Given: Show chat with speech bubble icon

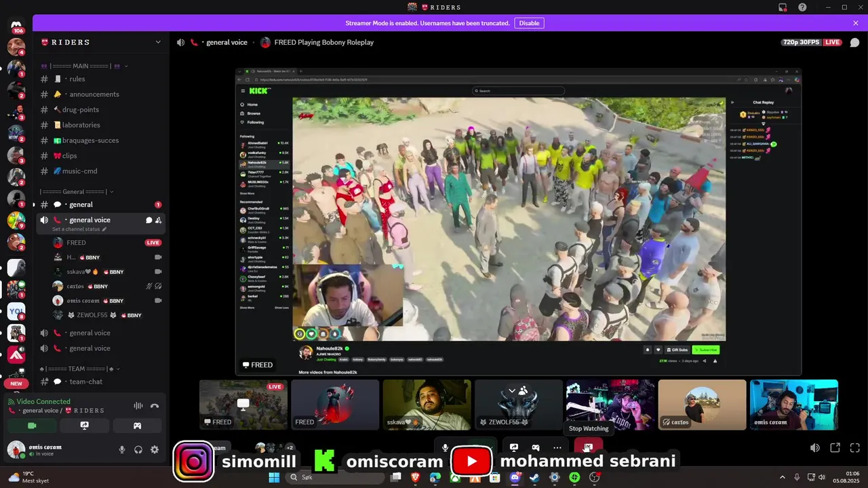Looking at the screenshot, I should coord(854,42).
